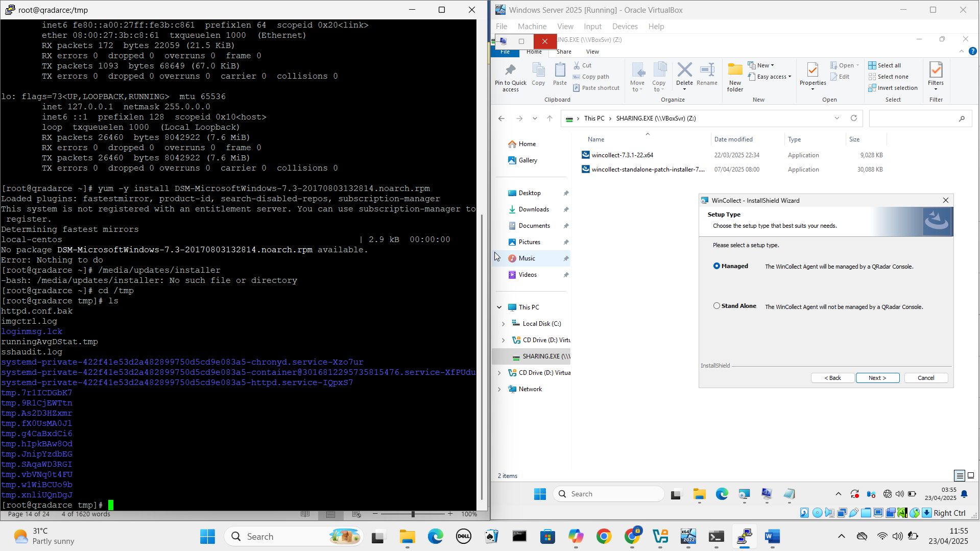
Task: Open File Explorer in guest taskbar
Action: click(699, 494)
